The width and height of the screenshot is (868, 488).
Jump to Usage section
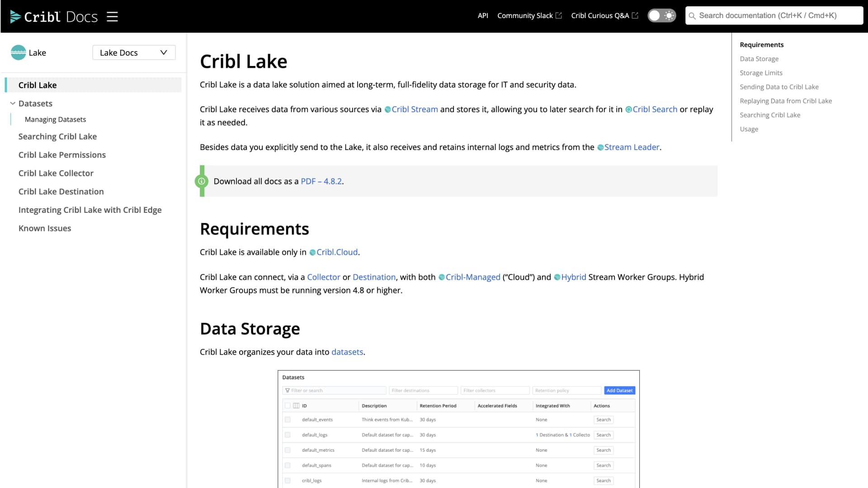click(749, 129)
